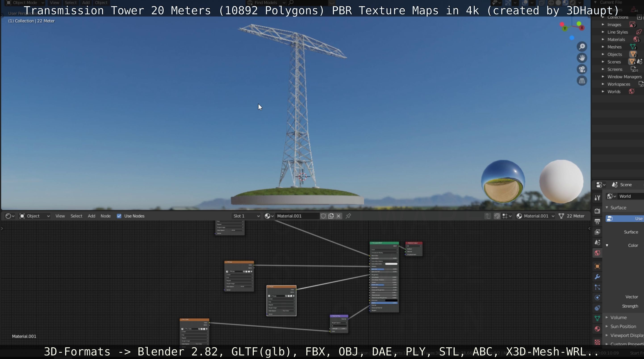The image size is (644, 359).
Task: Click the zoom viewport magnifier icon
Action: 582,47
